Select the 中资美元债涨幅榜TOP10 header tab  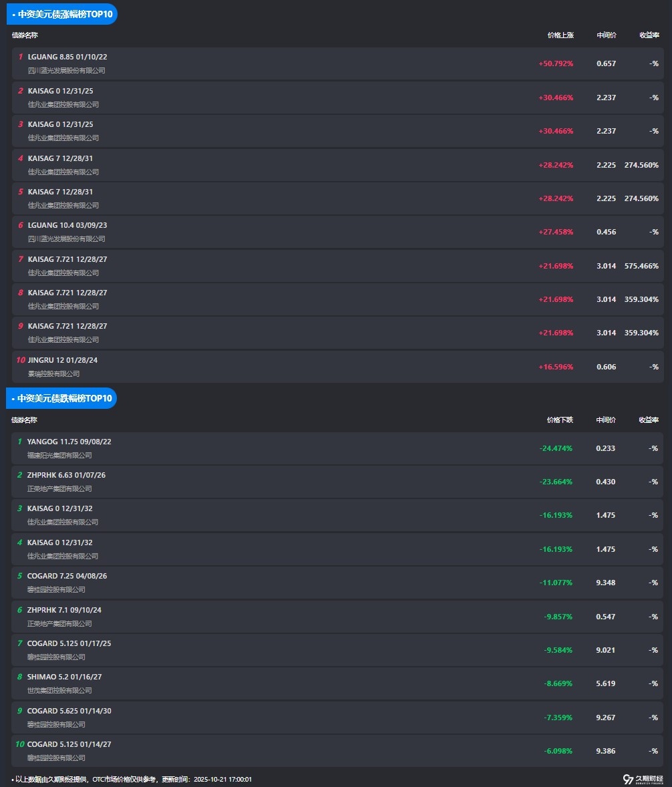62,13
